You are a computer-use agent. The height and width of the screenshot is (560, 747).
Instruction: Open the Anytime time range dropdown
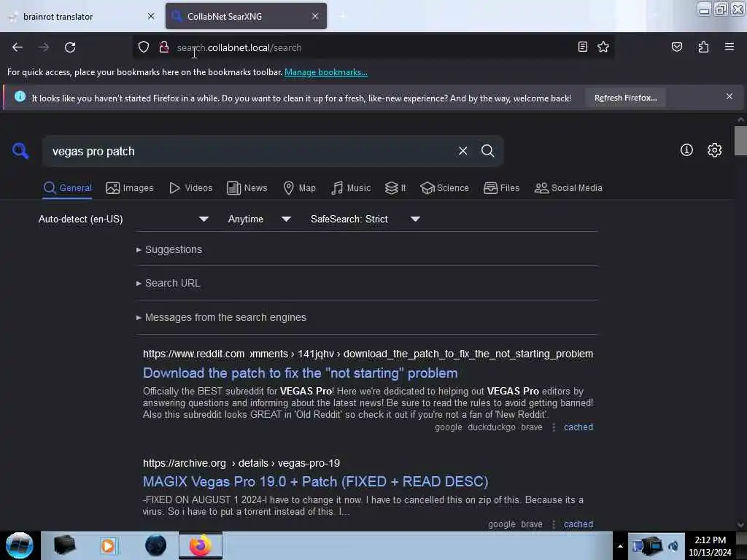(259, 219)
